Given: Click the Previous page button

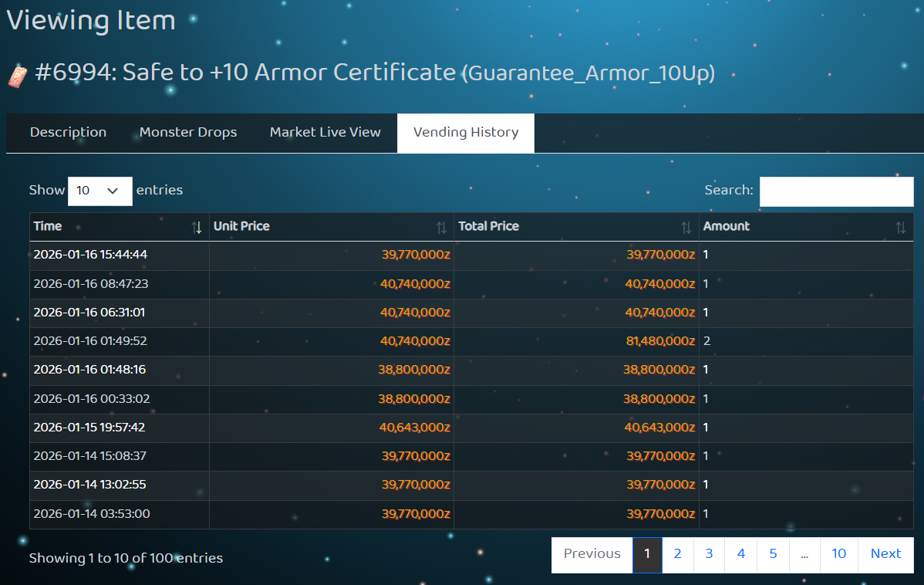Looking at the screenshot, I should [x=592, y=554].
